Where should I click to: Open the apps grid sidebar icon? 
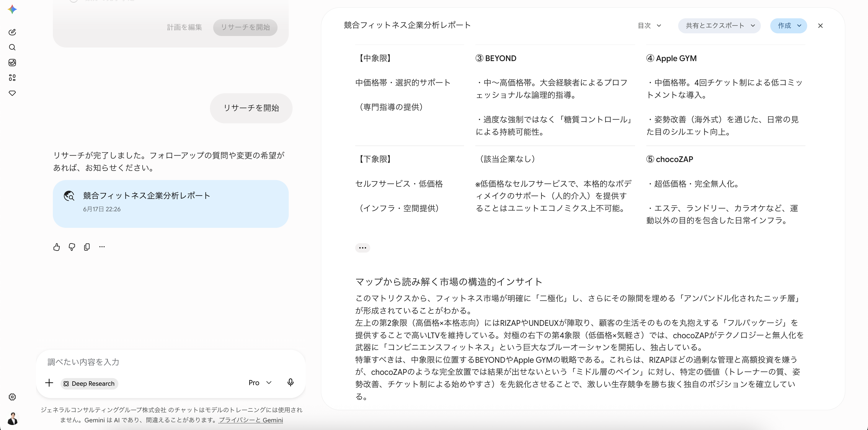[x=12, y=78]
